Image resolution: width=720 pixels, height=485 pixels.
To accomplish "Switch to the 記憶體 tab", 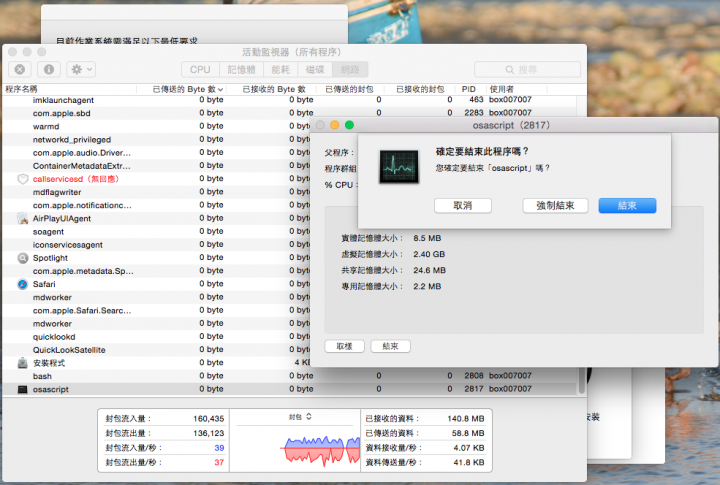I will [x=242, y=69].
